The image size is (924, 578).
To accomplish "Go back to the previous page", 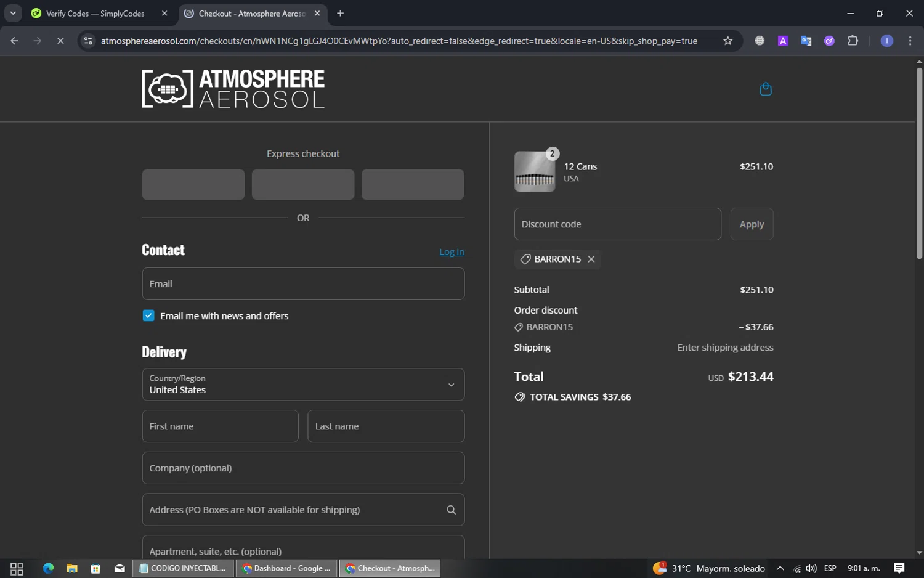I will point(14,41).
